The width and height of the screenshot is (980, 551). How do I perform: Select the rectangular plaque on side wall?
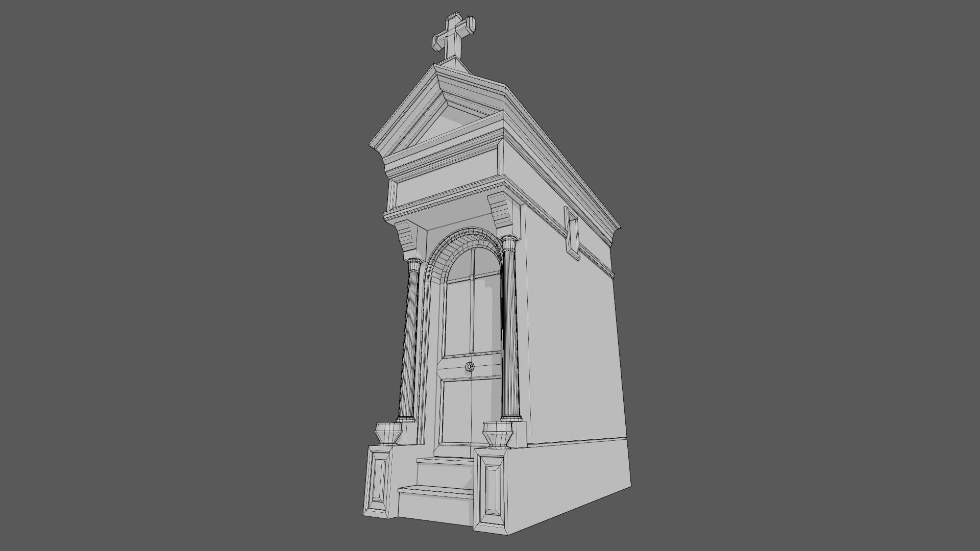tap(572, 232)
